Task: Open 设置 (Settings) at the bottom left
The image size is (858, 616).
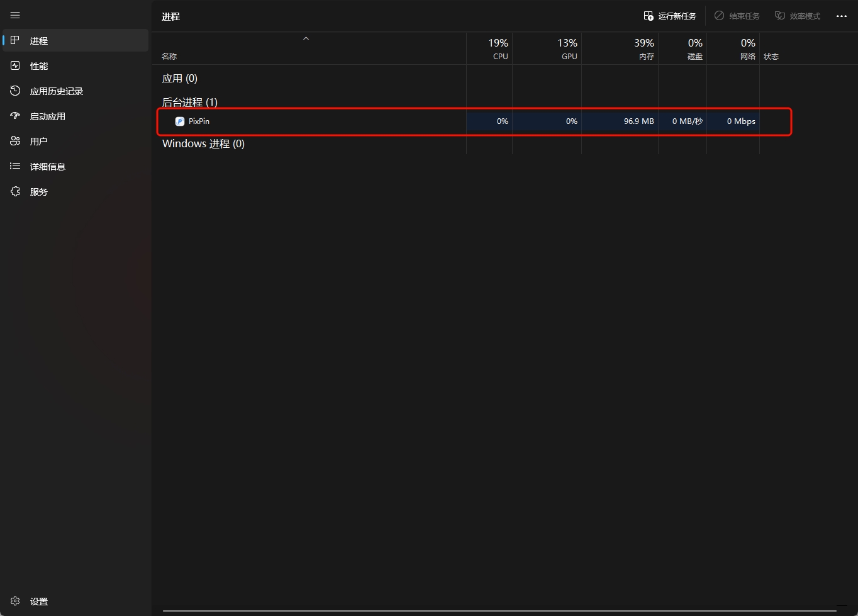Action: (38, 602)
